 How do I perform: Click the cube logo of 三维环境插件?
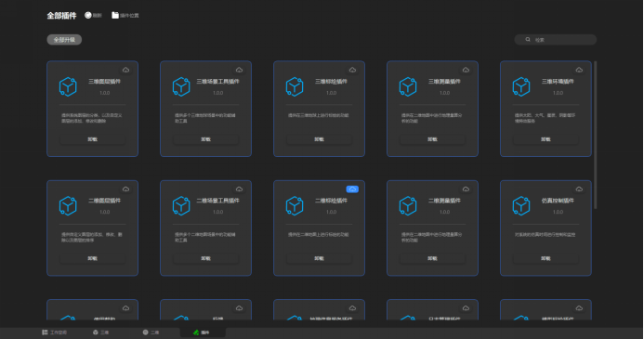(521, 86)
